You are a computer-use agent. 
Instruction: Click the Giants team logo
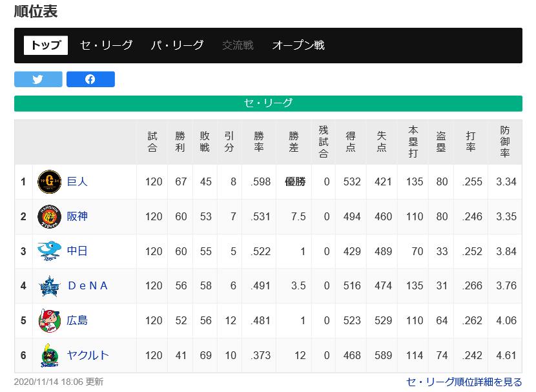click(50, 181)
